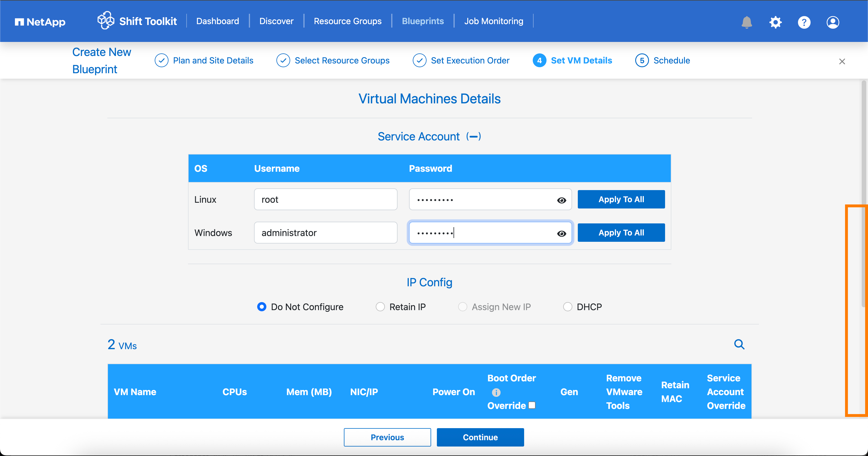Image resolution: width=868 pixels, height=456 pixels.
Task: Click the Select Resource Groups checkmark icon
Action: [283, 61]
